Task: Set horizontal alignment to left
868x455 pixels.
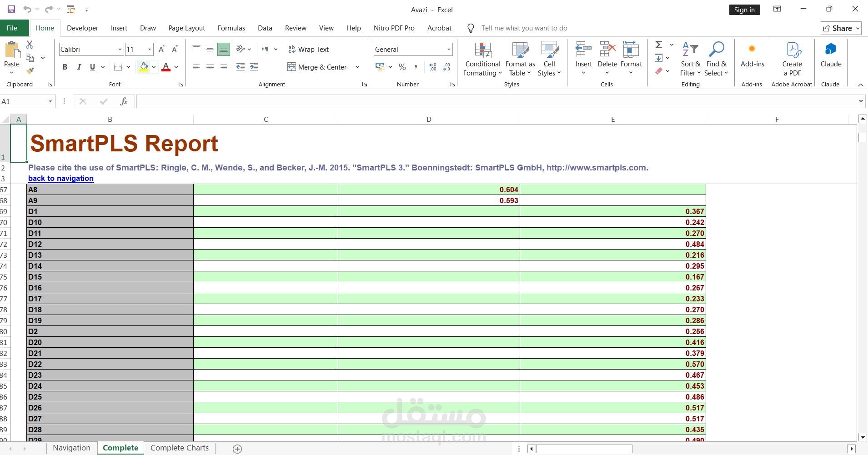Action: coord(196,67)
